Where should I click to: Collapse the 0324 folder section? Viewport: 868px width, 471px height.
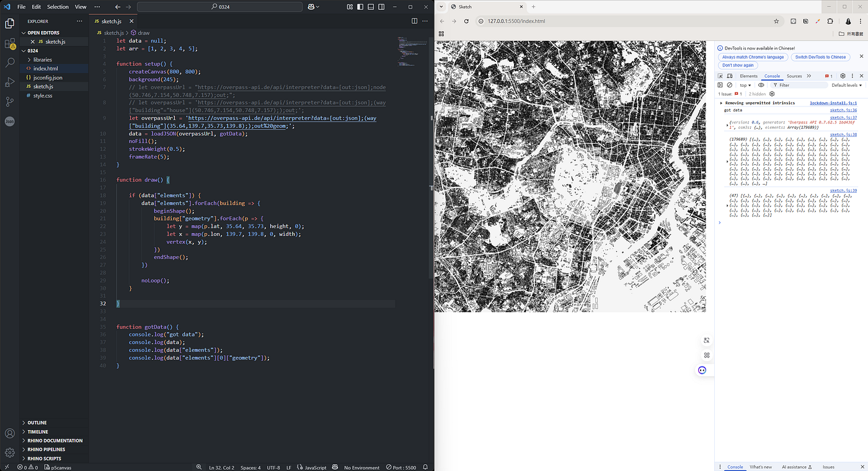55,51
